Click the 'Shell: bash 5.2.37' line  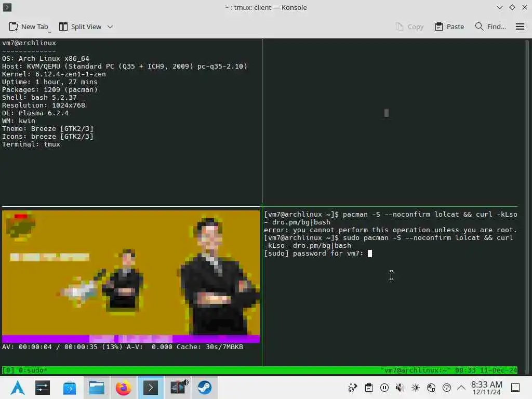coord(39,97)
